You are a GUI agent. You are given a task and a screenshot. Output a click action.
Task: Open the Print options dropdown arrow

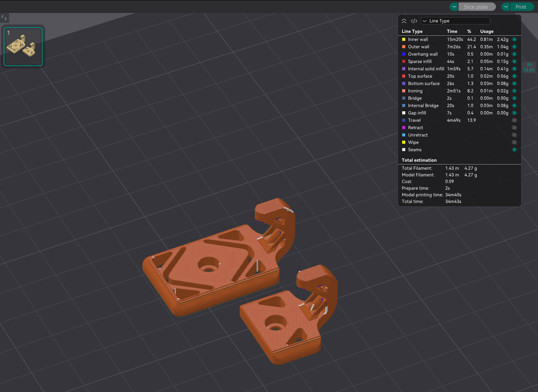[506, 7]
